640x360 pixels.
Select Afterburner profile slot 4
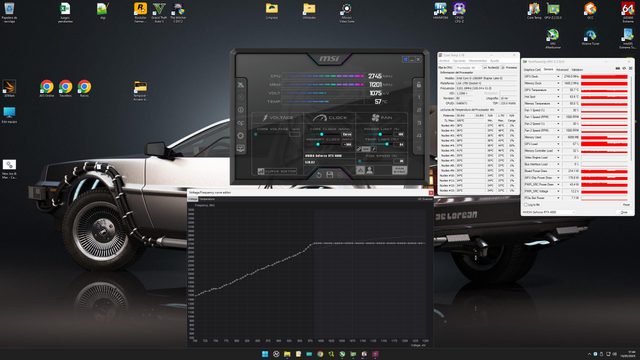click(x=419, y=136)
